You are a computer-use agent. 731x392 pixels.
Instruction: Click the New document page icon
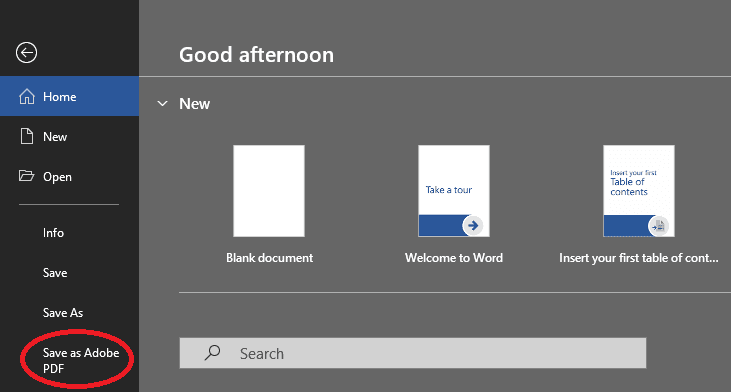tap(27, 136)
